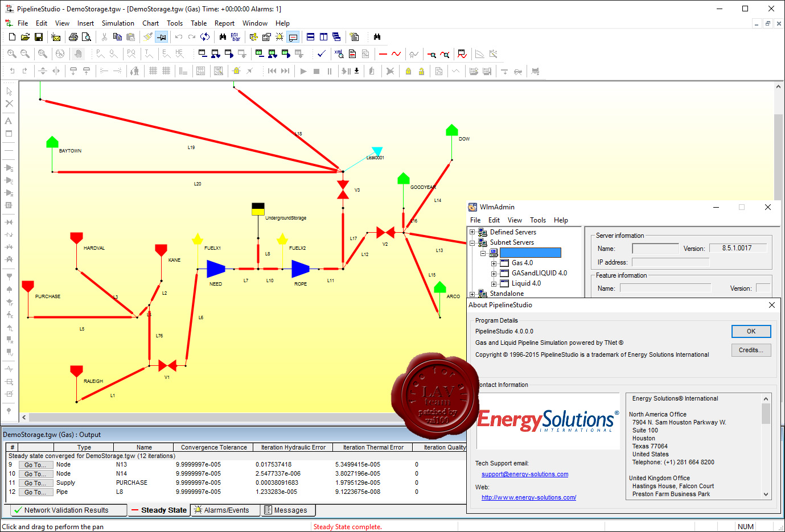
Task: Click the xml viewer toolbar icon
Action: tap(339, 54)
